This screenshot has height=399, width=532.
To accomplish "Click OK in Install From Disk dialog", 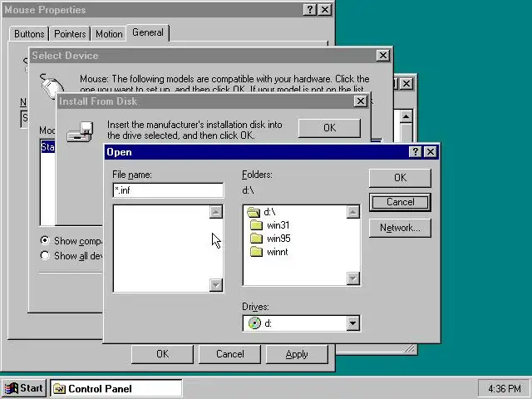I will click(x=329, y=128).
